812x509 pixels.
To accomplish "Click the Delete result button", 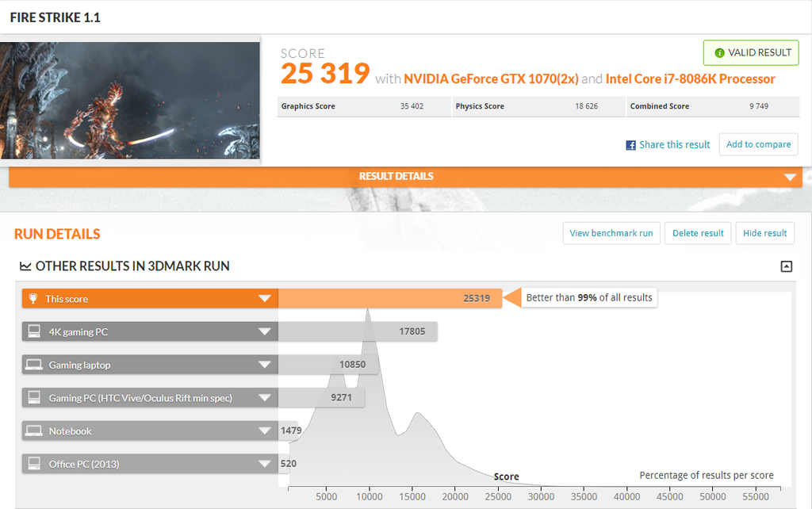I will [x=698, y=233].
